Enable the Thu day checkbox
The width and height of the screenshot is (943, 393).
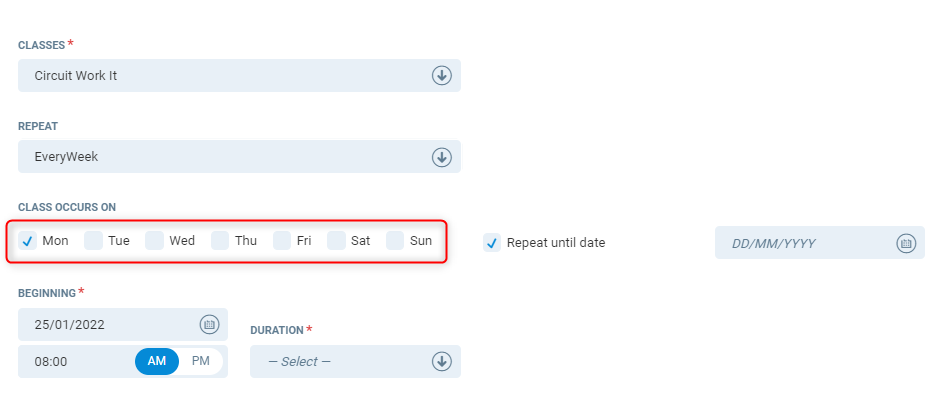pos(220,241)
